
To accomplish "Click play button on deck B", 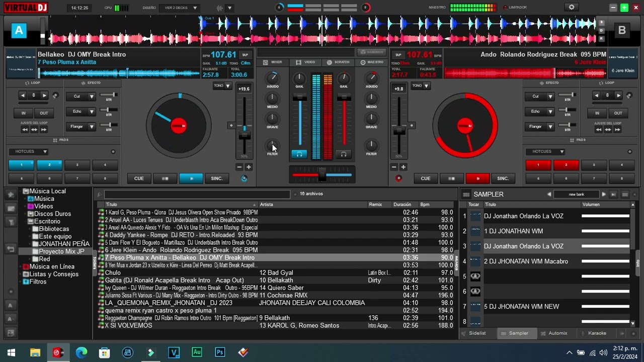I will pyautogui.click(x=478, y=178).
